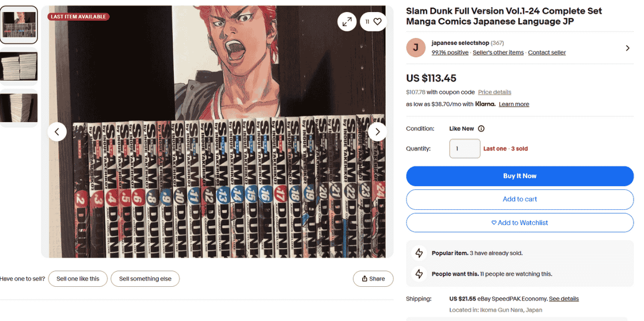This screenshot has height=321, width=644.
Task: Click the Quantity input field
Action: point(464,149)
